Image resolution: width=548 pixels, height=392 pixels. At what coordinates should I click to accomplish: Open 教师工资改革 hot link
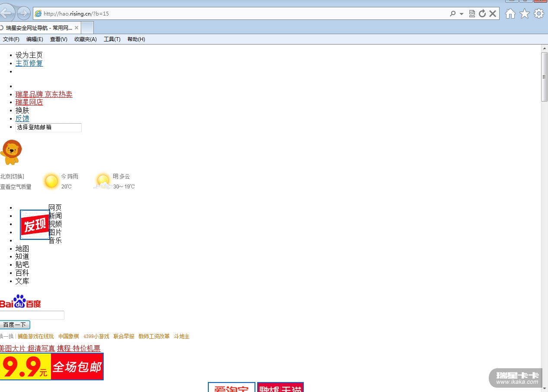[154, 336]
